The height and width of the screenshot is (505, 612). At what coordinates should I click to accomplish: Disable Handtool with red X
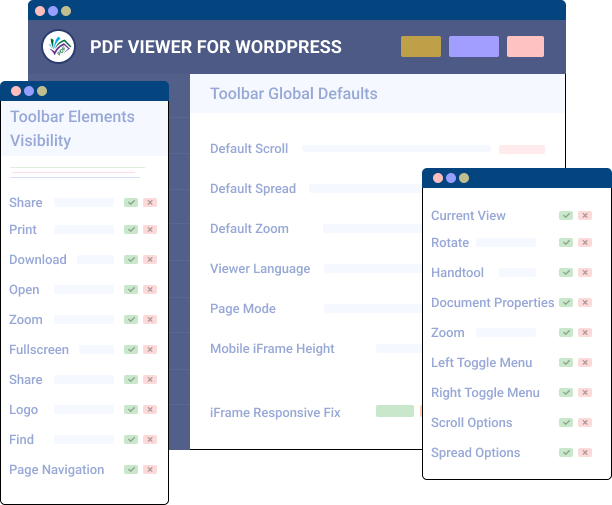click(585, 272)
